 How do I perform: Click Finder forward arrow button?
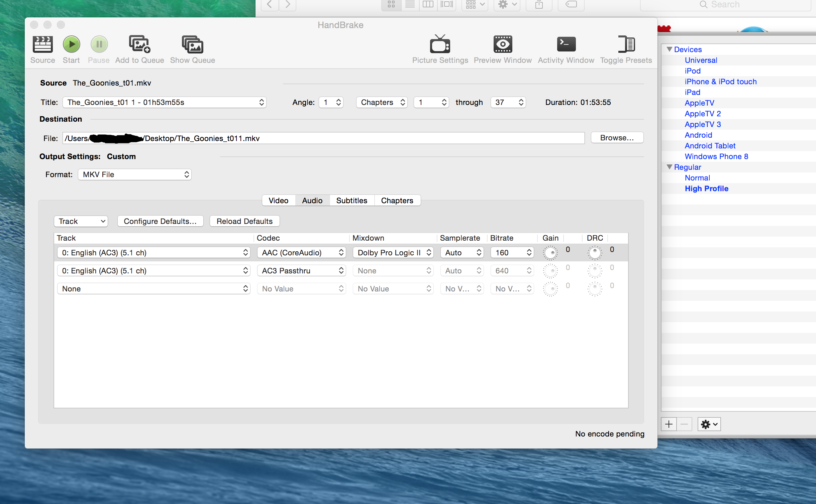point(288,5)
